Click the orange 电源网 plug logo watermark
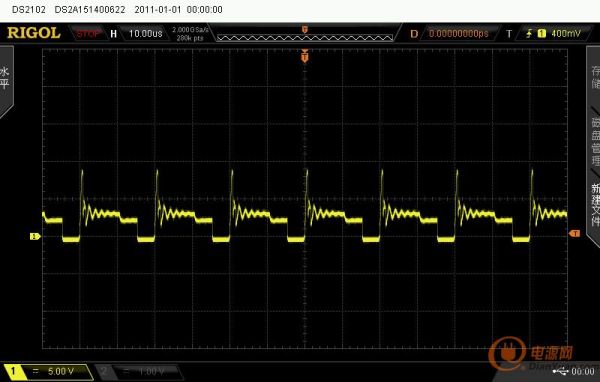Viewport: 600px width, 382px height. click(x=507, y=353)
